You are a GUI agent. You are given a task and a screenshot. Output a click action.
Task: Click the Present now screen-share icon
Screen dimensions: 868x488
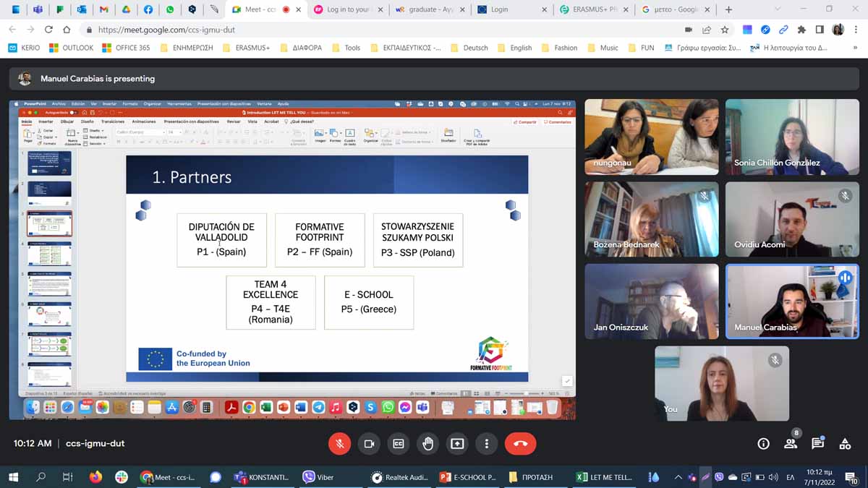(457, 443)
